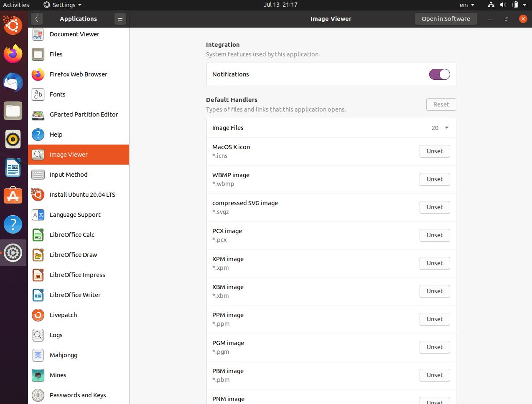
Task: Select LibreOffice Calc icon
Action: (38, 235)
